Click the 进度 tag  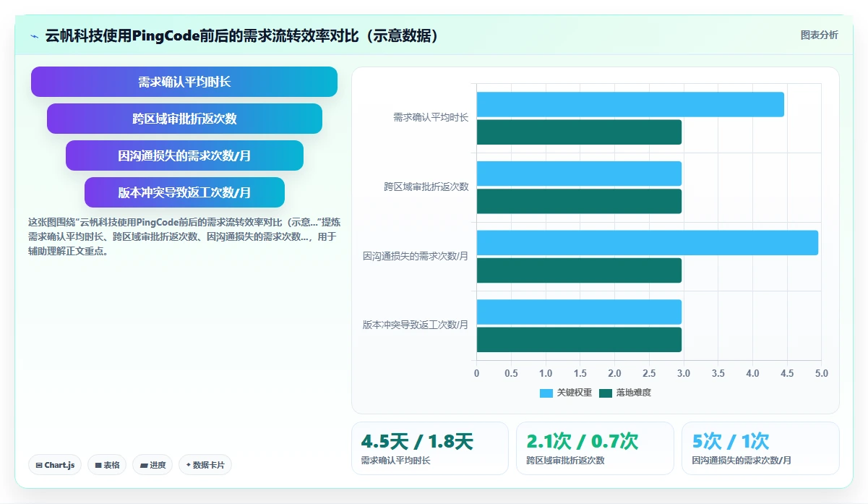click(x=152, y=465)
